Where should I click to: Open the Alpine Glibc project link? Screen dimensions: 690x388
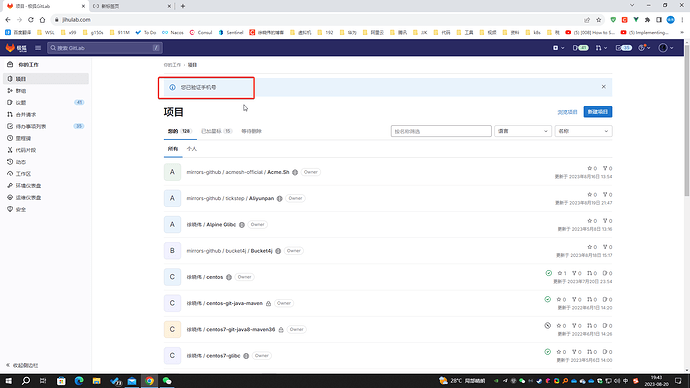click(211, 224)
